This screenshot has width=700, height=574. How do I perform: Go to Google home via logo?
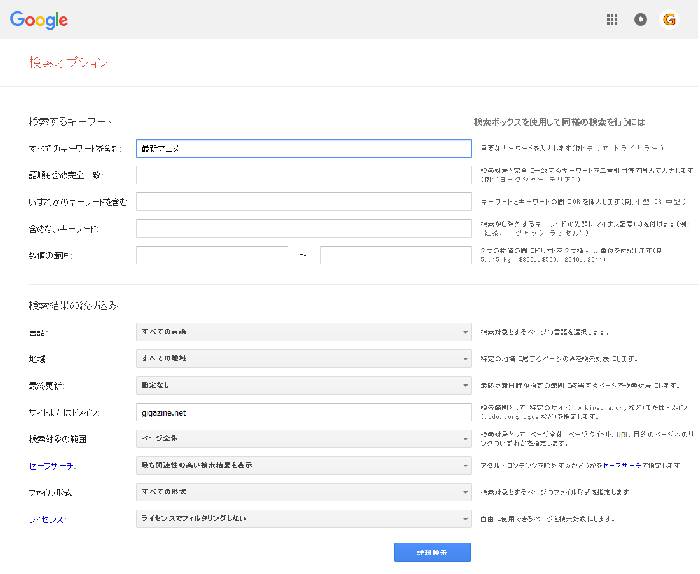pyautogui.click(x=39, y=20)
